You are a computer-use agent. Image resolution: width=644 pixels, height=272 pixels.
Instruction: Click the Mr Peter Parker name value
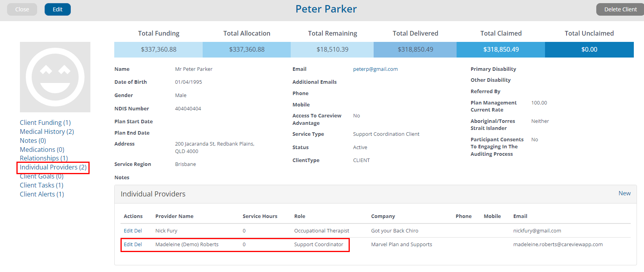[x=194, y=69]
